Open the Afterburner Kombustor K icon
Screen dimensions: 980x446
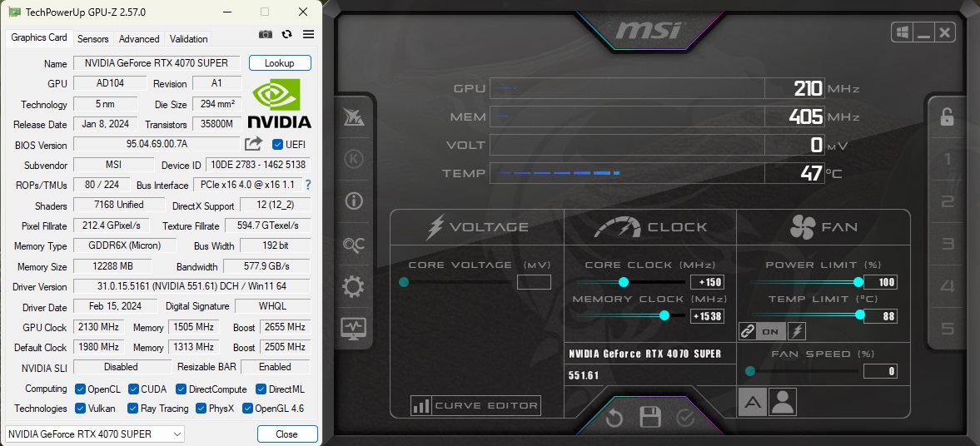[354, 159]
